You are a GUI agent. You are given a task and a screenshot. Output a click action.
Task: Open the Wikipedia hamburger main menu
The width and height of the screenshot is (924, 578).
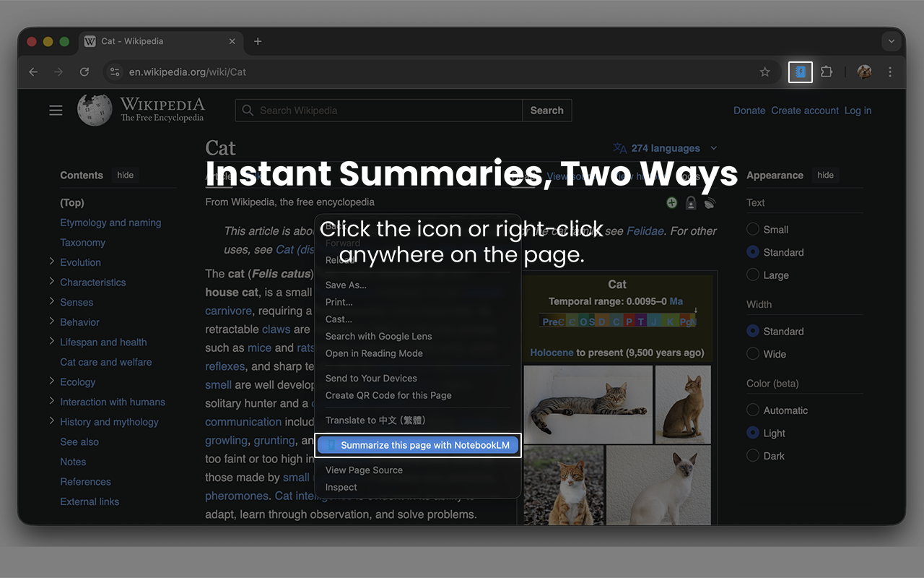(56, 111)
